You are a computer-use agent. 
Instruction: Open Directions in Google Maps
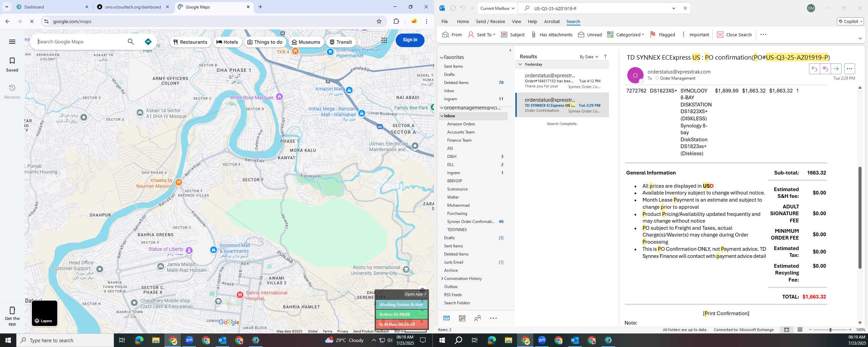click(148, 42)
